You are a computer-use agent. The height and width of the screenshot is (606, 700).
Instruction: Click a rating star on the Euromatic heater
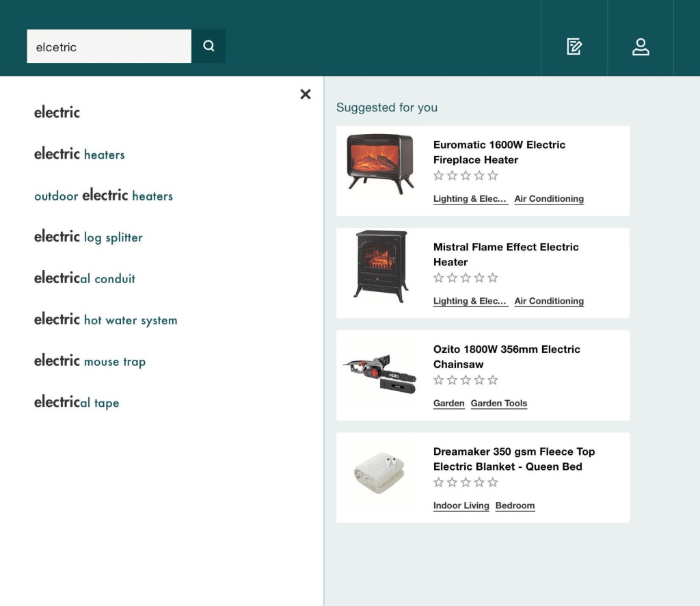466,176
